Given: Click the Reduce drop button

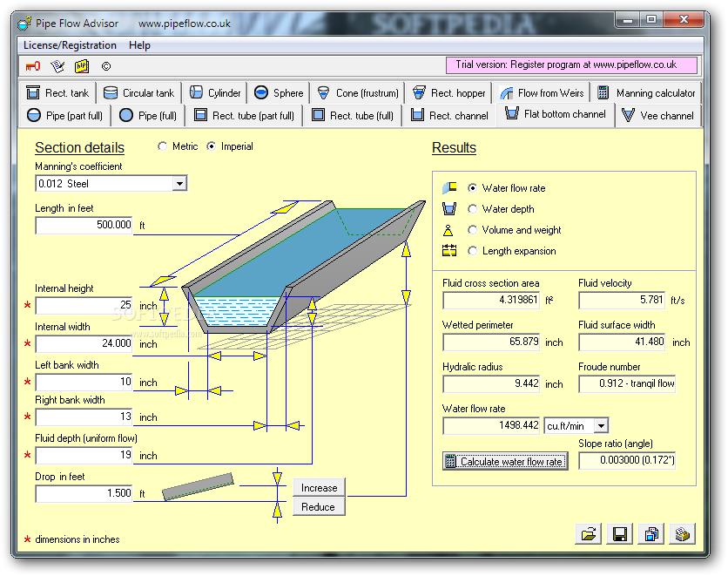Looking at the screenshot, I should click(319, 507).
